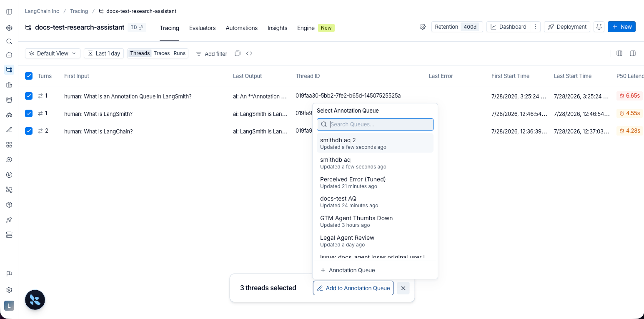The image size is (644, 319).
Task: Open the three-dot menu beside Dashboard
Action: click(x=535, y=27)
